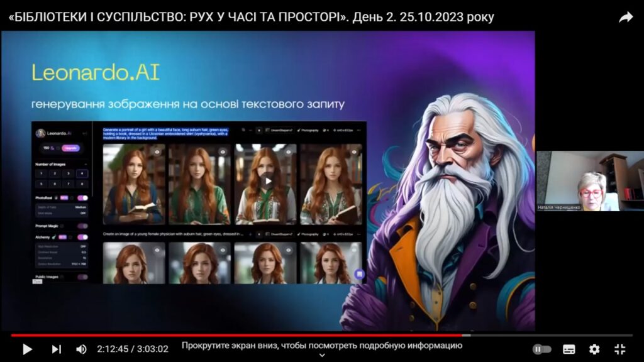Click the 2:12:45 / 3:03:02 time display
The image size is (644, 362).
(133, 349)
